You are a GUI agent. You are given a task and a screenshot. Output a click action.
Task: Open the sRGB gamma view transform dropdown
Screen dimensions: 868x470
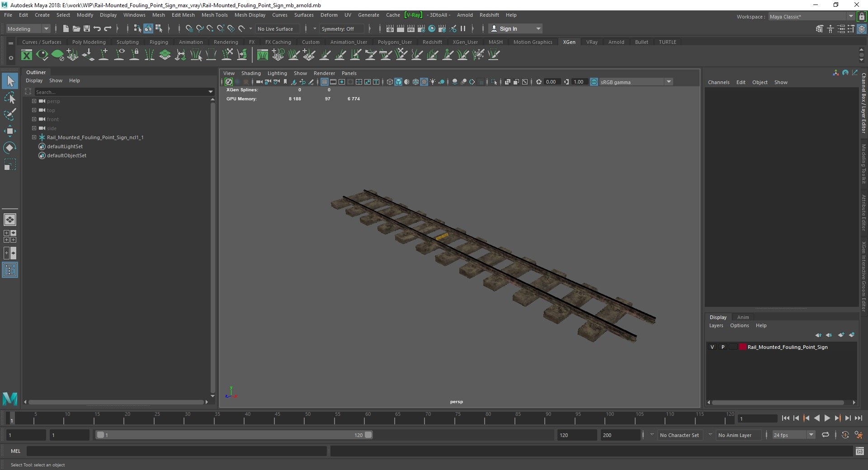point(636,82)
